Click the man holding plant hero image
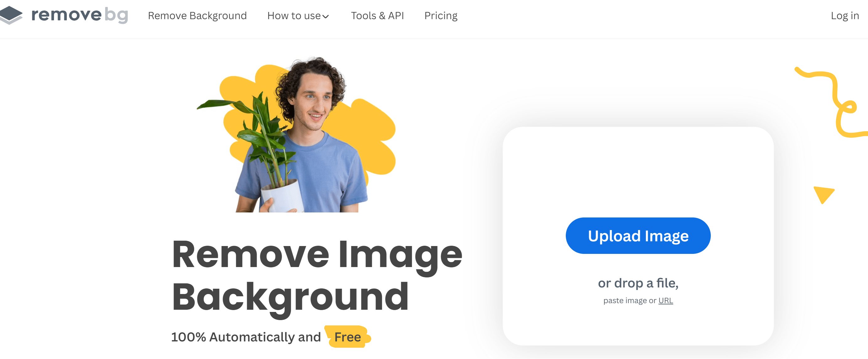 (297, 135)
